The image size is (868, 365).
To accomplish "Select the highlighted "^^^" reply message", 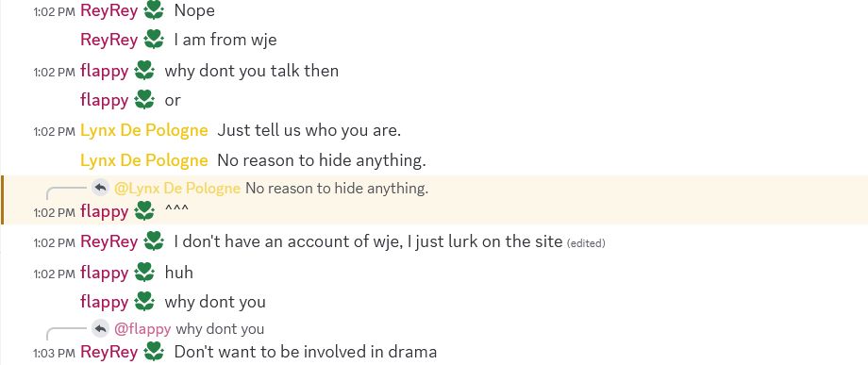I will click(x=435, y=200).
